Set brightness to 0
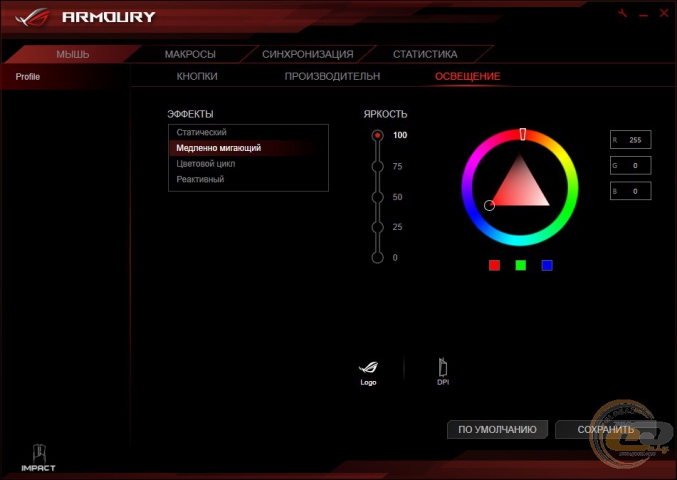The image size is (677, 480). point(377,258)
